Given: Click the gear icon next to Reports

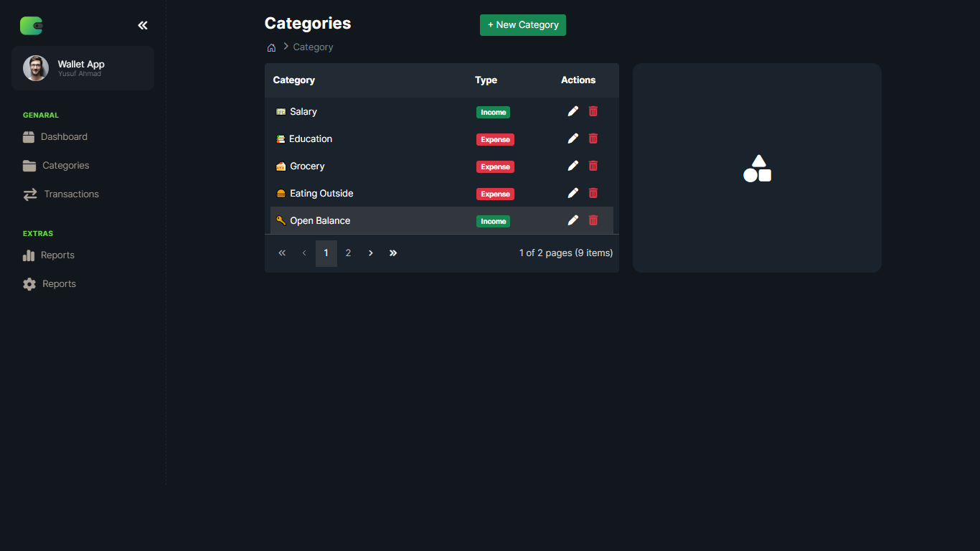Looking at the screenshot, I should pos(29,283).
